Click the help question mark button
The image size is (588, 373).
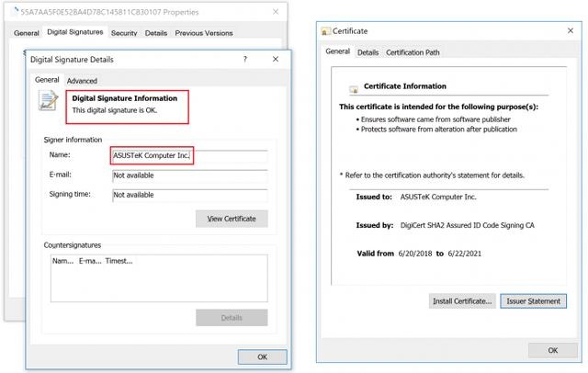pos(244,60)
